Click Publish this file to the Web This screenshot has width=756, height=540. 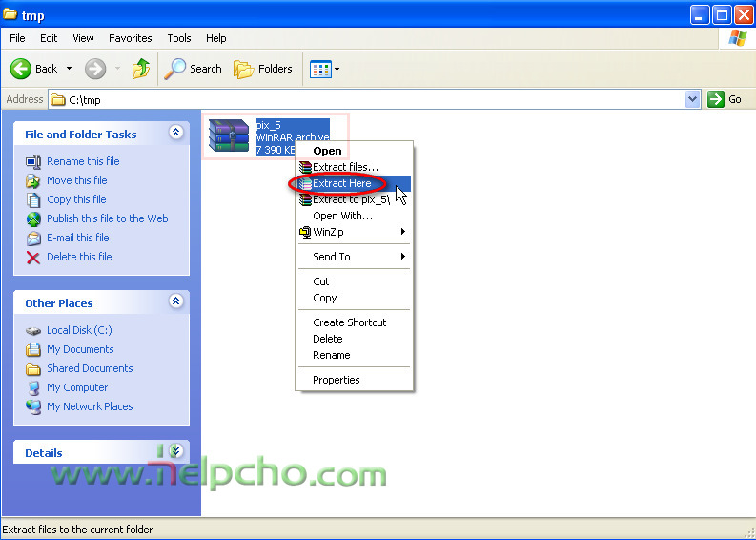107,218
